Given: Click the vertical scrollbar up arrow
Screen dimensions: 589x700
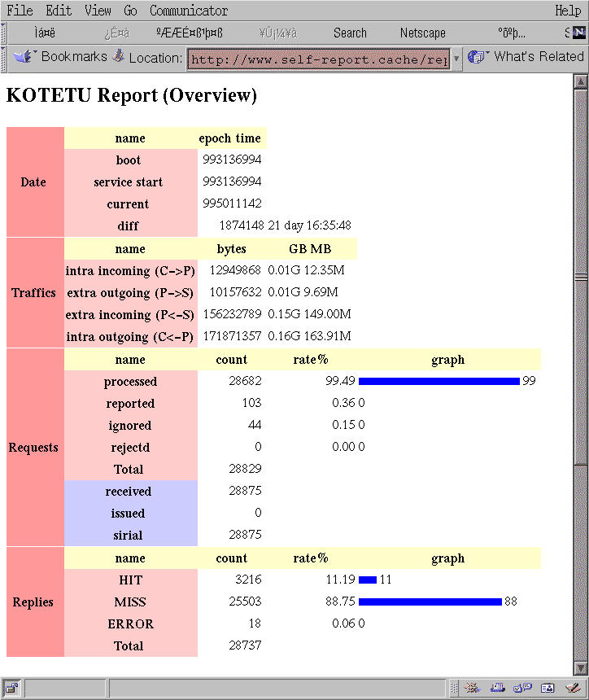Looking at the screenshot, I should coord(581,82).
